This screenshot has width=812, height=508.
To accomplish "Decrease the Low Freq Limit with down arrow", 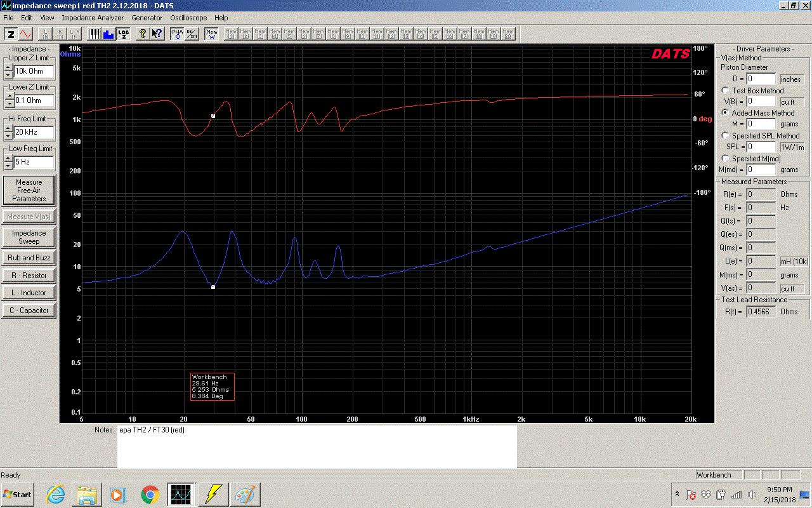I will tap(8, 166).
